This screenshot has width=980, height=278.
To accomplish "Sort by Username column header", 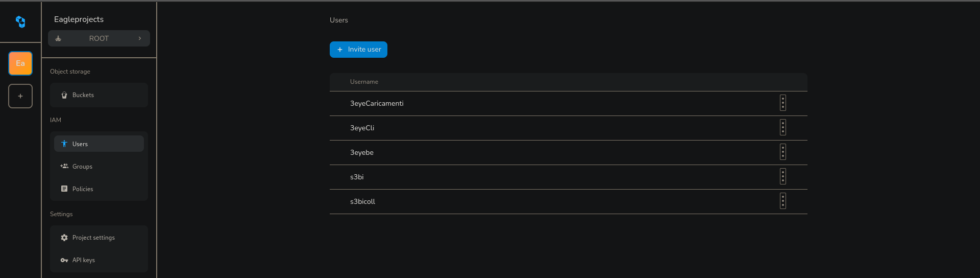I will [x=364, y=82].
